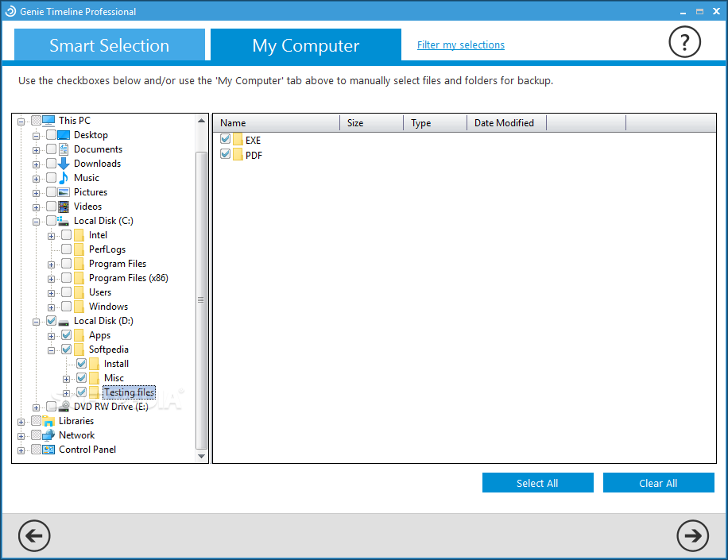Collapse the Local Disk (C:) node
Image resolution: width=728 pixels, height=560 pixels.
click(x=36, y=222)
